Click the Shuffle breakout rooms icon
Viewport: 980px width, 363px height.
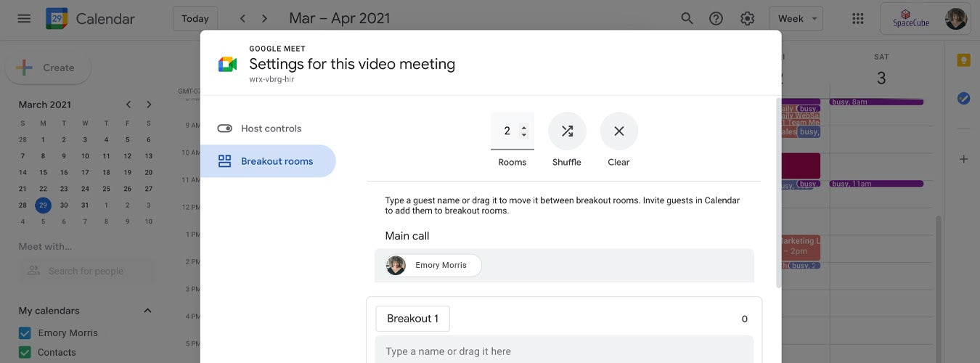[x=567, y=131]
